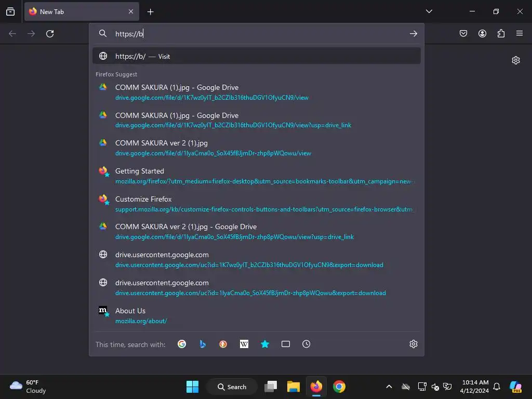This screenshot has width=532, height=399.
Task: Search History with the clock icon
Action: 306,344
